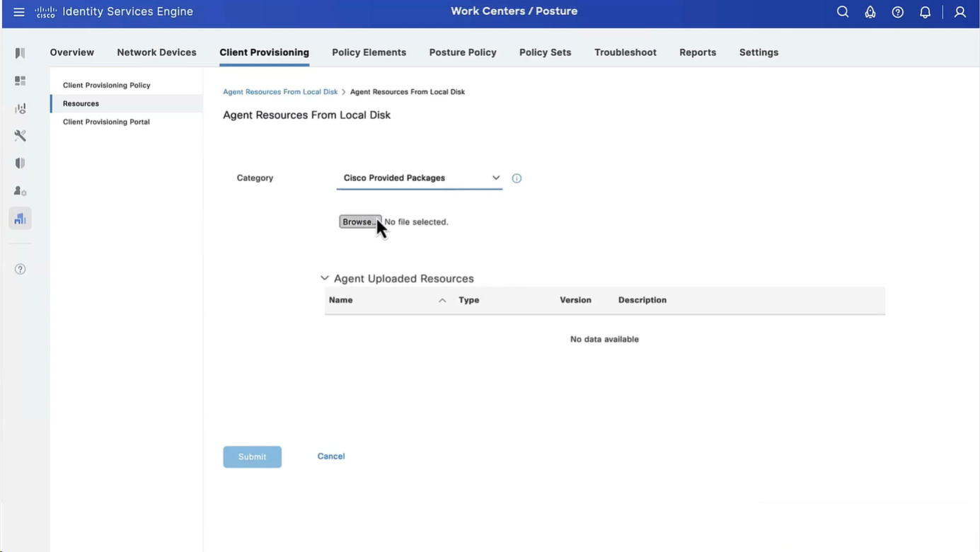The image size is (980, 552).
Task: Go to the Posture Policy tab
Action: [x=462, y=52]
